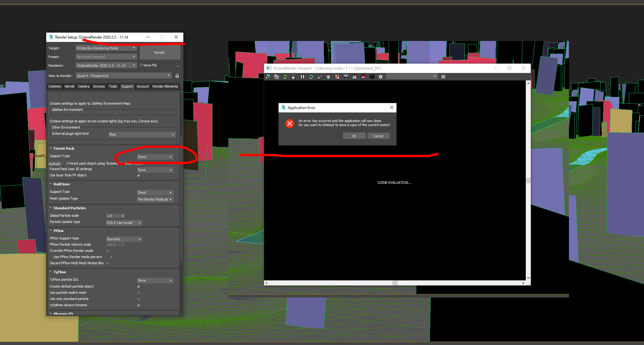Uncheck Use layer from FP object
644x345 pixels.
tap(139, 175)
